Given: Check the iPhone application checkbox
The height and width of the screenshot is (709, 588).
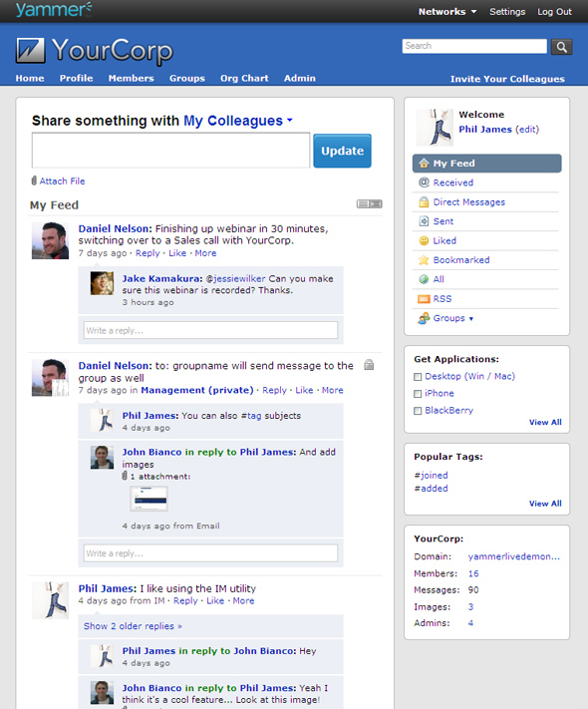Looking at the screenshot, I should tap(418, 394).
